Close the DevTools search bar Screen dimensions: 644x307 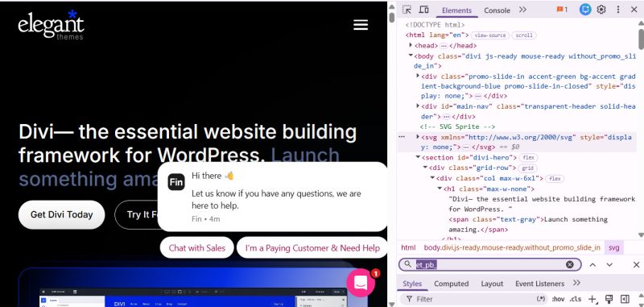coord(636,265)
